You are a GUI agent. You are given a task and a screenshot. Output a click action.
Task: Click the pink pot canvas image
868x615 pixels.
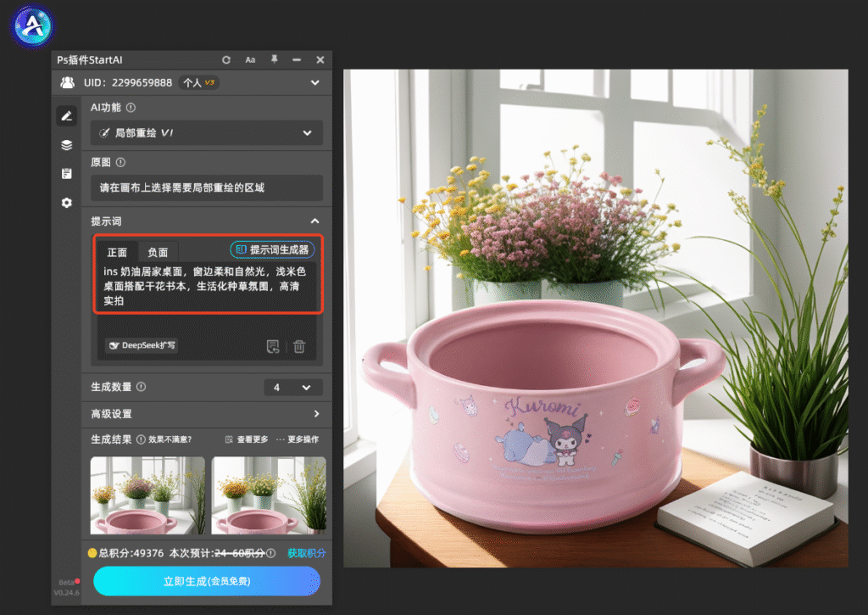[596, 318]
